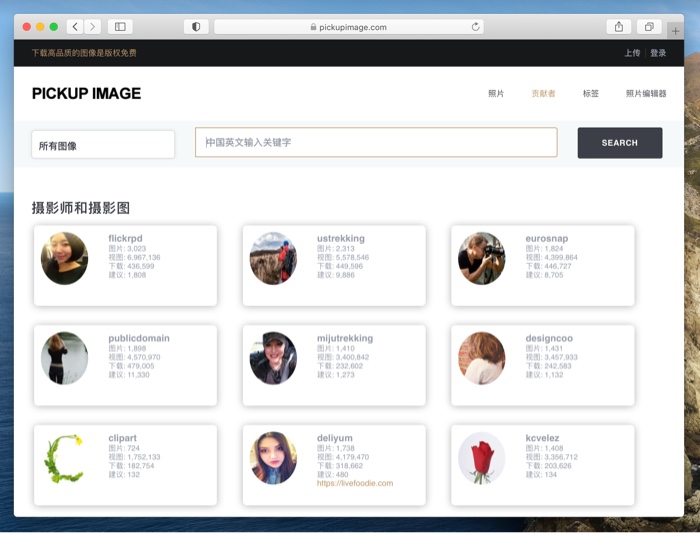Image resolution: width=700 pixels, height=533 pixels.
Task: Open the 标签 menu item
Action: tap(590, 93)
